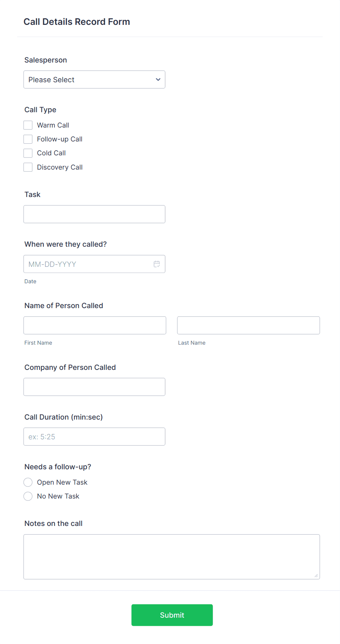Click the Call Details Record Form title

tap(77, 22)
